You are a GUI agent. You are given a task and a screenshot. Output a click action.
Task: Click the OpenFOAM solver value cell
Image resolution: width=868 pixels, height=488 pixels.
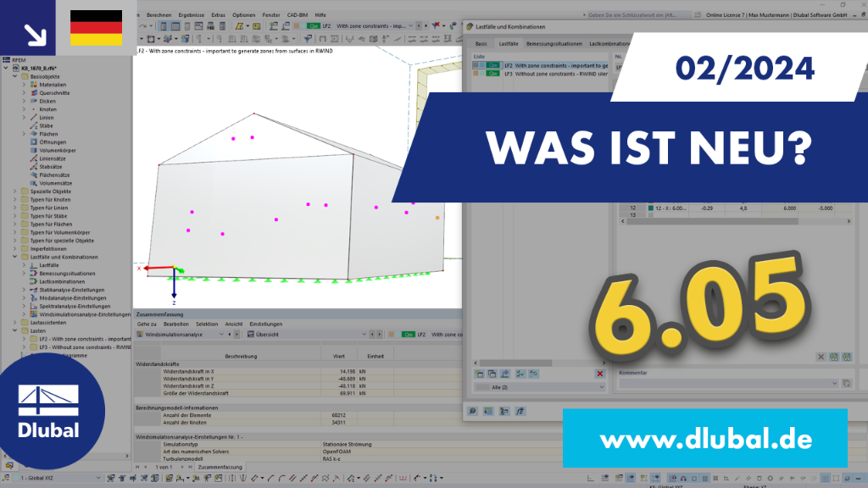[392, 452]
